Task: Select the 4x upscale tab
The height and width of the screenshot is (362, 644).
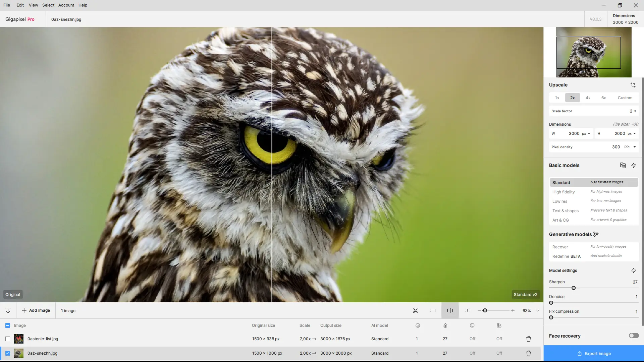Action: [588, 98]
